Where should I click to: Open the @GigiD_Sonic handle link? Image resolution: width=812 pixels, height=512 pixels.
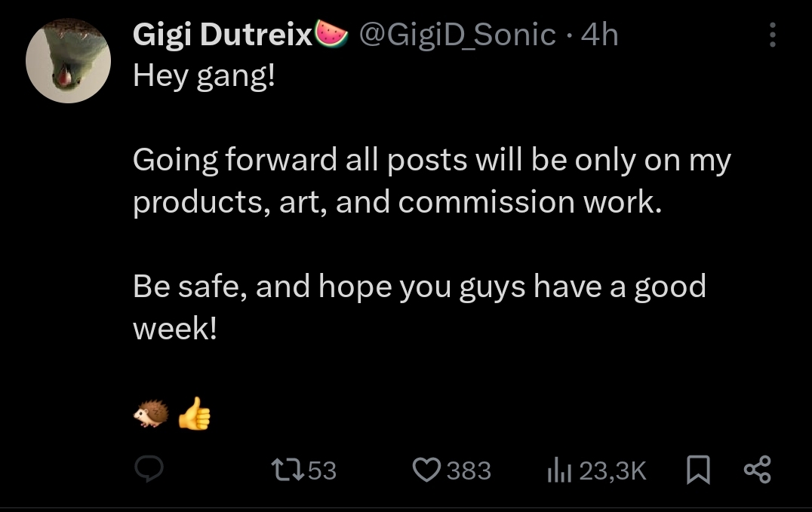click(457, 35)
